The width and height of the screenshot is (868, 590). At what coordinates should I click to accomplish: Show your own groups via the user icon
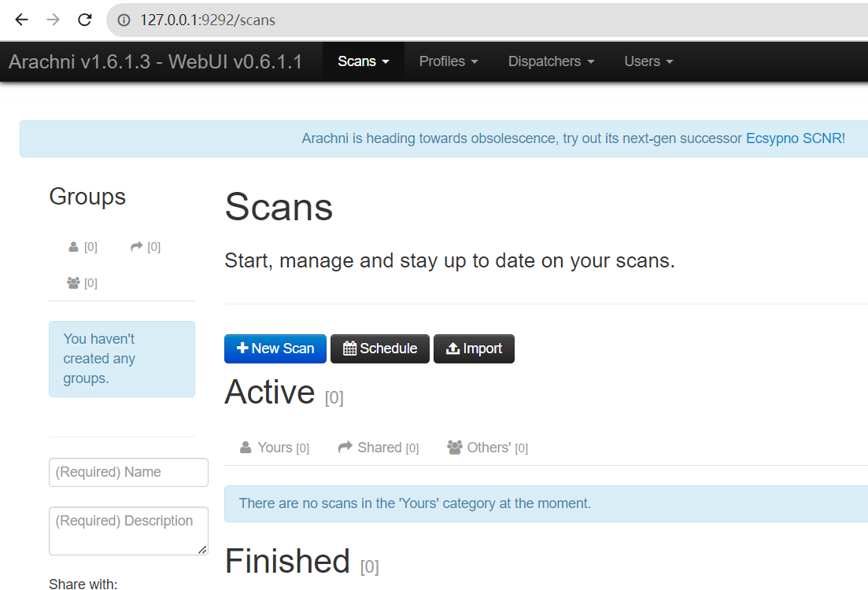point(83,247)
